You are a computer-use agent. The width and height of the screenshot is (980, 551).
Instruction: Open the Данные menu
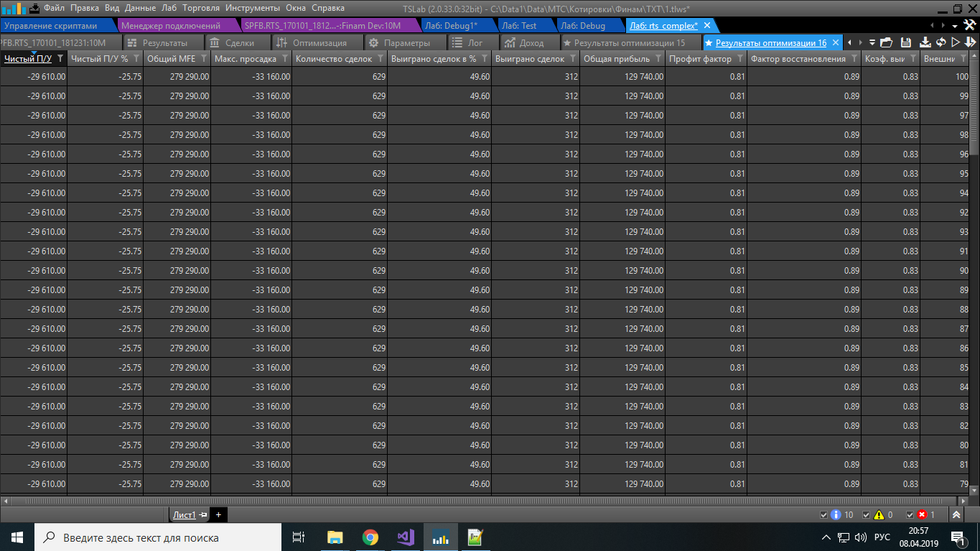pos(140,8)
